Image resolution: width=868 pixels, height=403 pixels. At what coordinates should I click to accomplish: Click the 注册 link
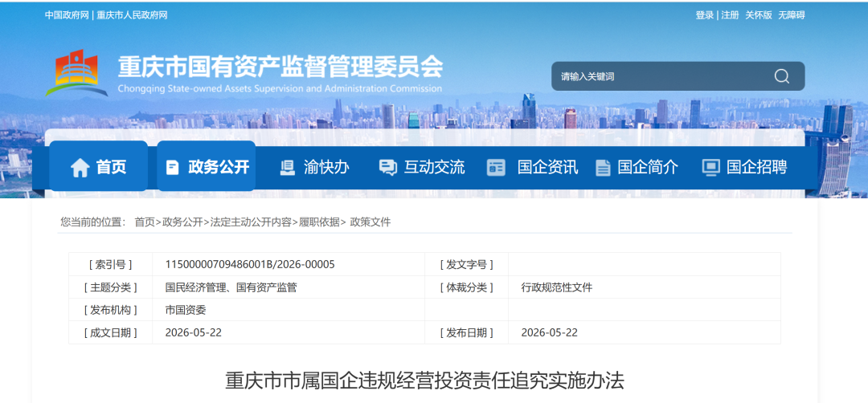[730, 15]
